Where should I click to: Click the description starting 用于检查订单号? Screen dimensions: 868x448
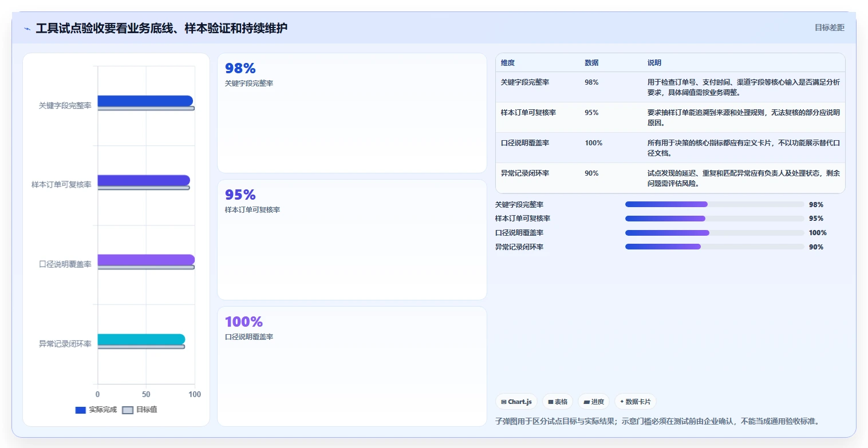click(x=744, y=87)
